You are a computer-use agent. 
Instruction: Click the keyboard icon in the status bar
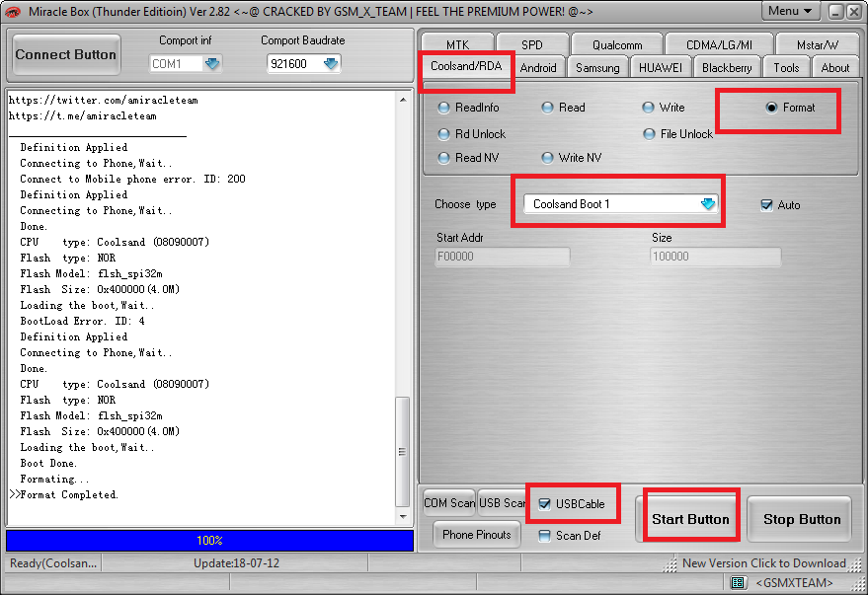point(737,582)
